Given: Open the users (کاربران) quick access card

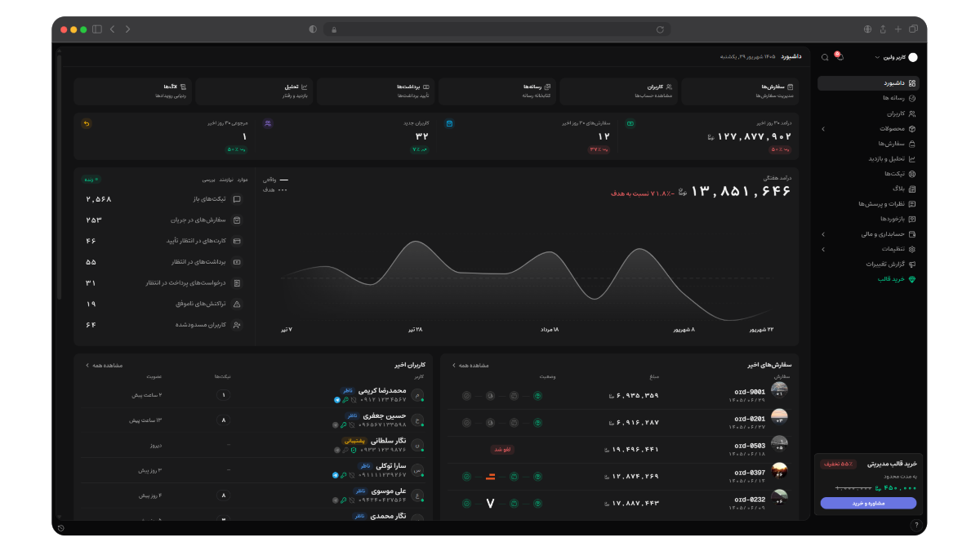Looking at the screenshot, I should [x=619, y=91].
